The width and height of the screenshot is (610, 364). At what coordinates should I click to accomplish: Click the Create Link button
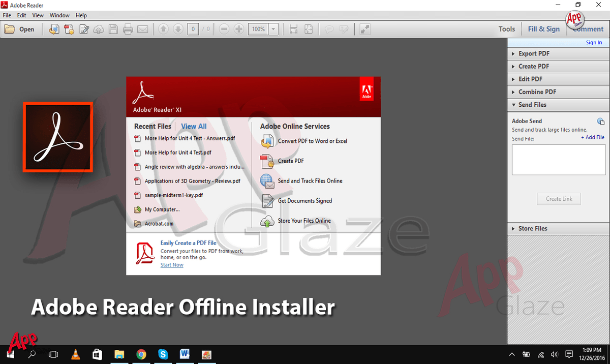[x=559, y=199]
